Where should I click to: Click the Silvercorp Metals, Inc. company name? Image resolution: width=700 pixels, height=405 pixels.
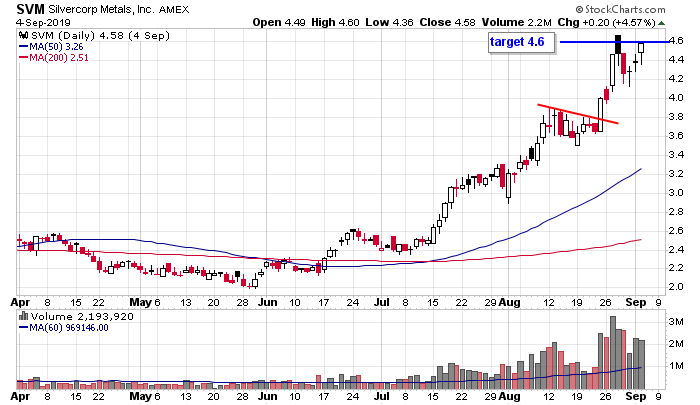click(101, 9)
